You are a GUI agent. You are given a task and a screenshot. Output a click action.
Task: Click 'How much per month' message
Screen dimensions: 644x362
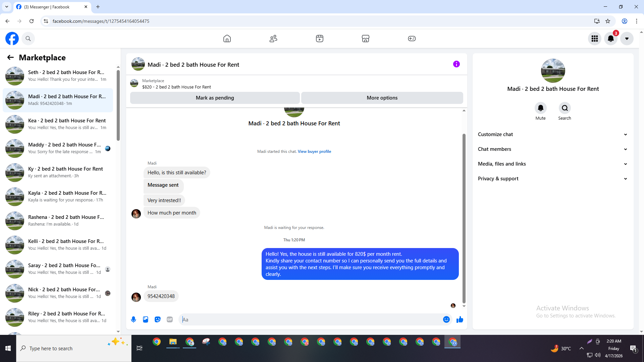172,213
